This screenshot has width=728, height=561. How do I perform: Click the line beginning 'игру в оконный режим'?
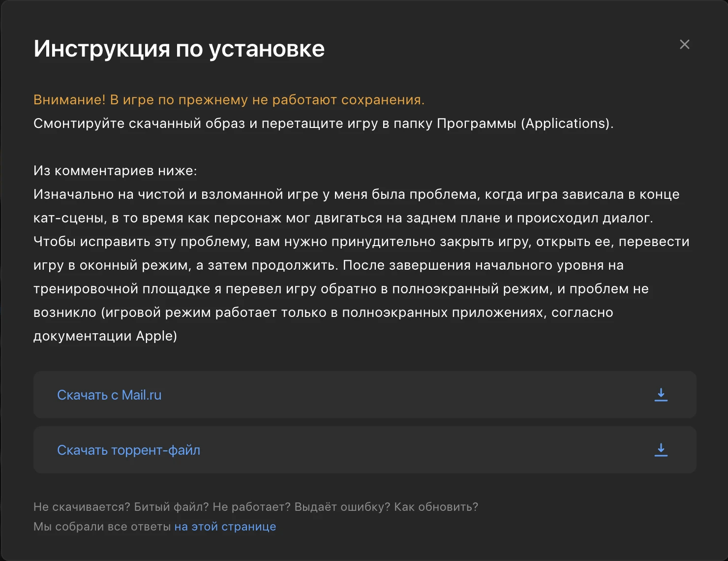point(328,265)
